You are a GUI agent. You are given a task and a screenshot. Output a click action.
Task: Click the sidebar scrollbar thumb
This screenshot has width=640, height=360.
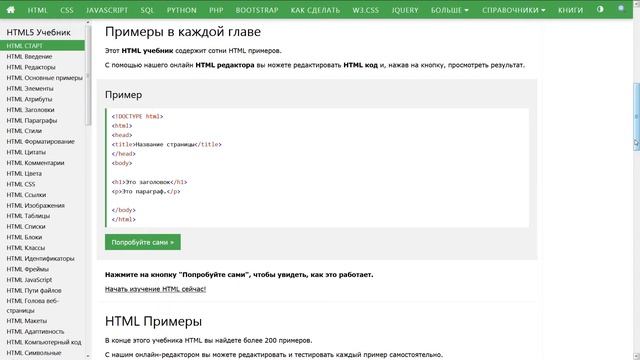[88, 76]
